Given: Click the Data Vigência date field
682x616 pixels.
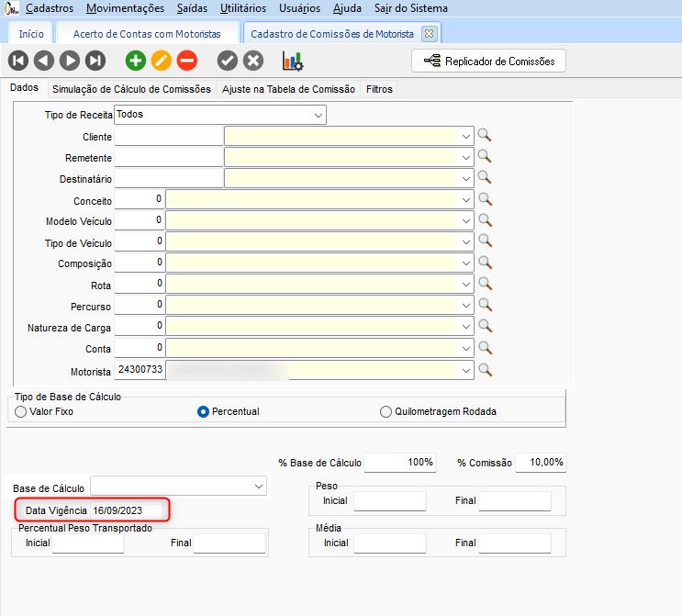Looking at the screenshot, I should (x=127, y=510).
